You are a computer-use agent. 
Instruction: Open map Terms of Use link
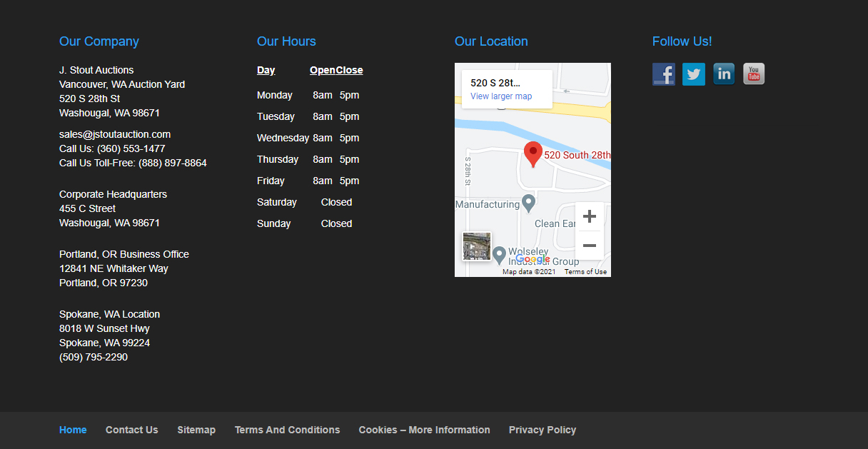[x=585, y=272]
